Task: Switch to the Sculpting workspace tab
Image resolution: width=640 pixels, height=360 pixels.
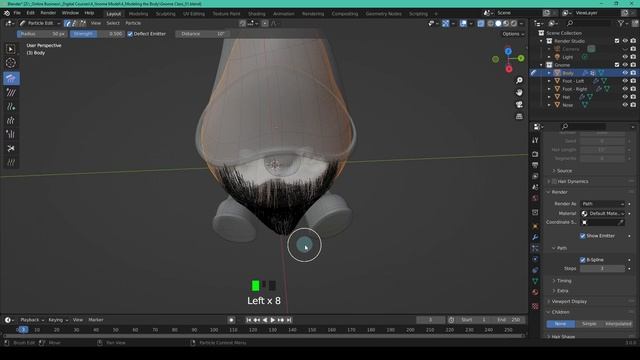Action: (165, 14)
